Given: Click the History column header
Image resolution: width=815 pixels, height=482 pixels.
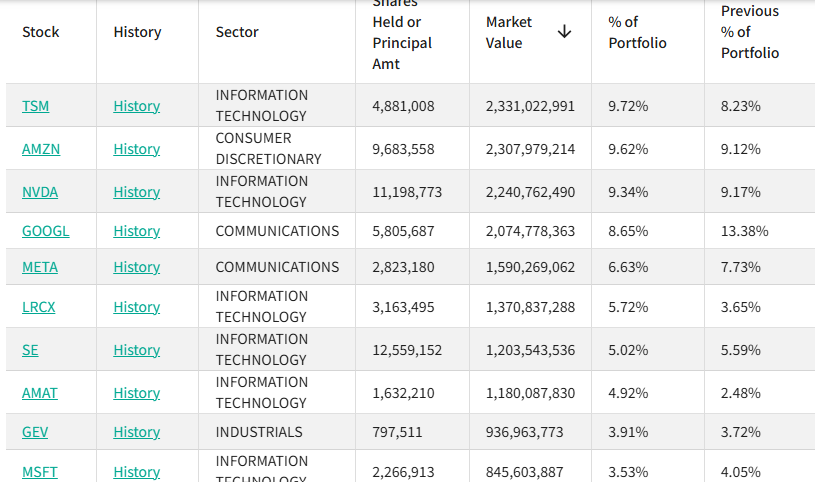Looking at the screenshot, I should click(137, 32).
